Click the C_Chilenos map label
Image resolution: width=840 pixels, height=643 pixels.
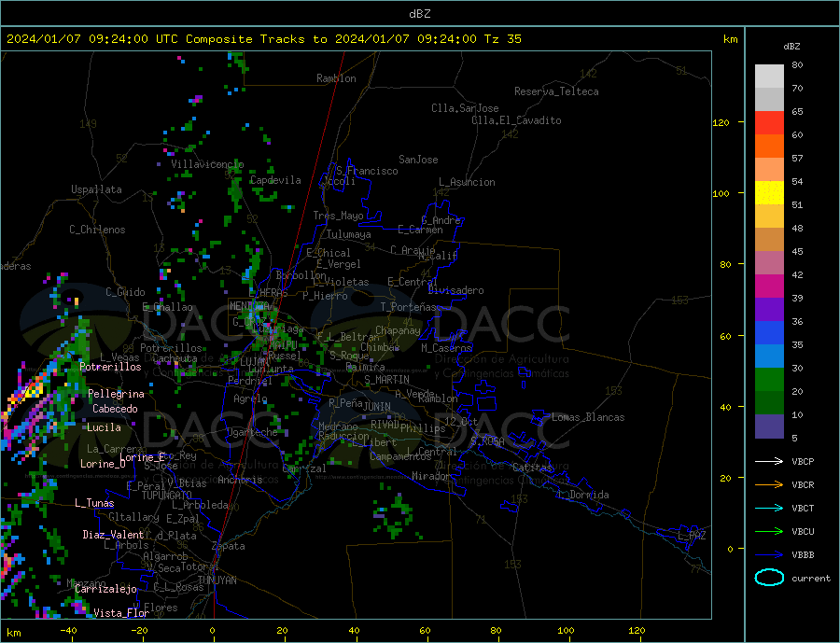pos(97,230)
